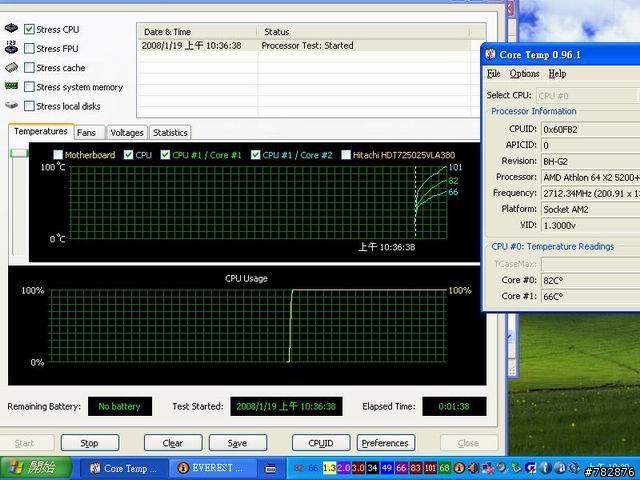Click the CPUID value field 0x60FB2
Image resolution: width=640 pixels, height=480 pixels.
tap(590, 129)
